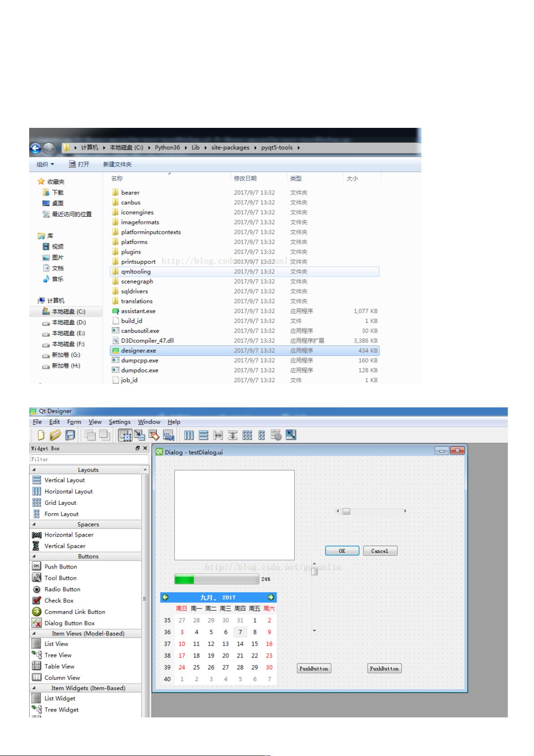This screenshot has width=534, height=756.
Task: Open the Window menu
Action: 149,422
